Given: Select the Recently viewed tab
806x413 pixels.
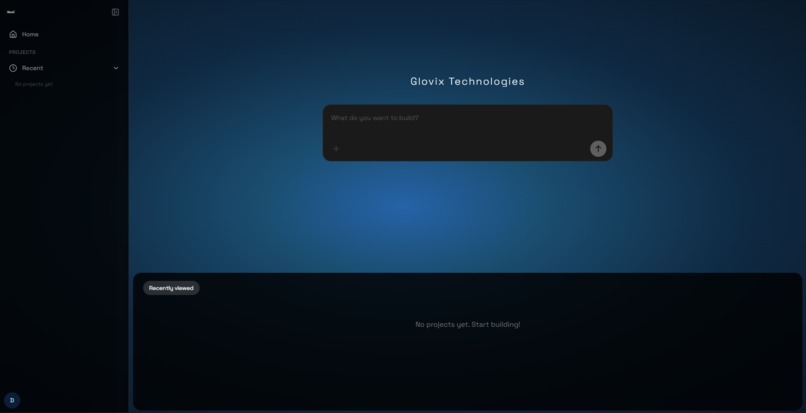Looking at the screenshot, I should point(171,288).
